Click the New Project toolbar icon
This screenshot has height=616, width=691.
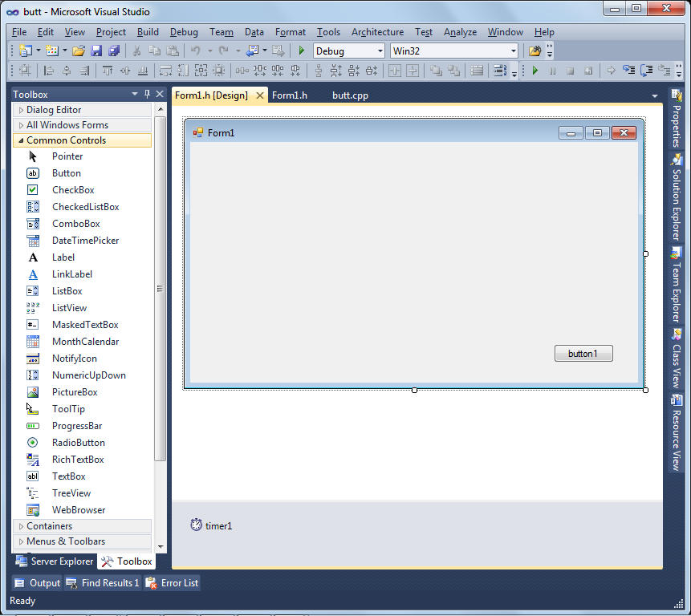tap(26, 51)
